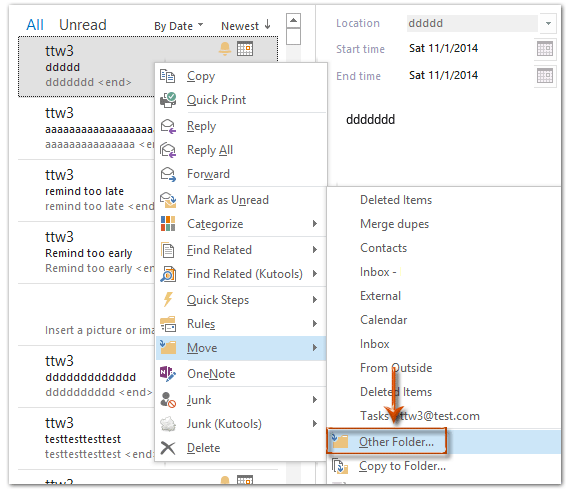The width and height of the screenshot is (577, 495).
Task: Choose Mark as Unread menu entry
Action: 241,200
